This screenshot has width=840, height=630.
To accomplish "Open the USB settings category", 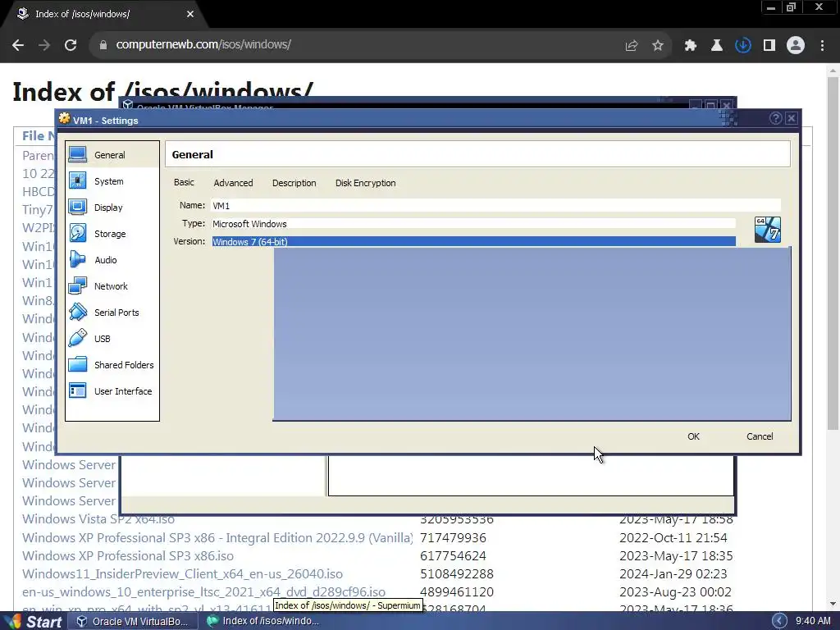I will (112, 339).
